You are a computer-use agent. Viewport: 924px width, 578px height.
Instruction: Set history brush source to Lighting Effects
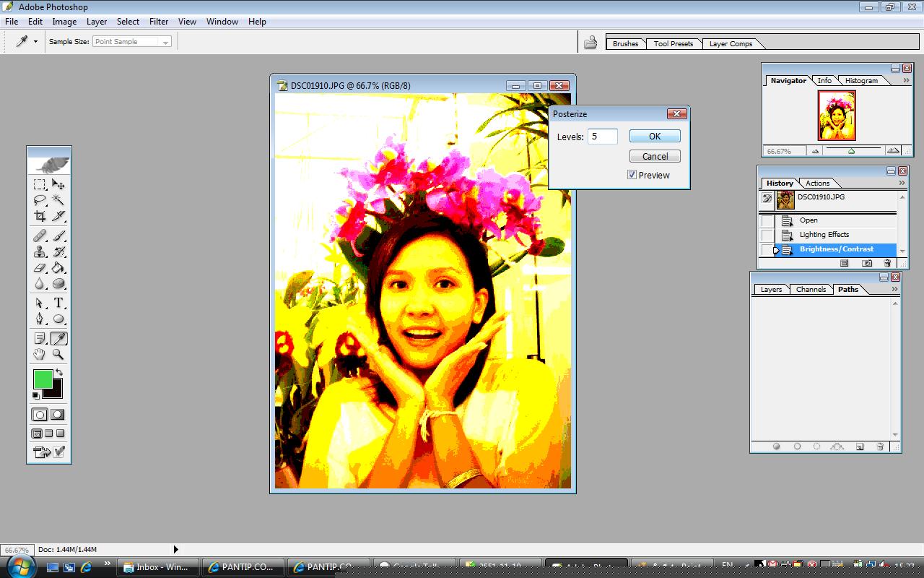(767, 235)
